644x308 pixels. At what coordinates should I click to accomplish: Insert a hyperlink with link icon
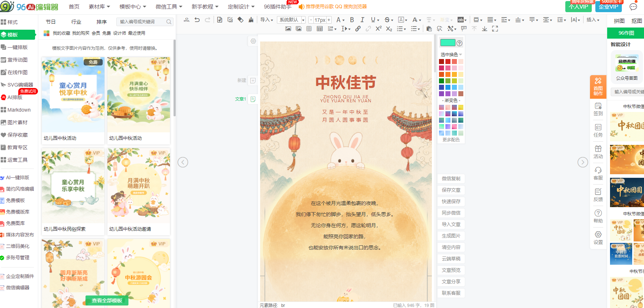tap(358, 29)
